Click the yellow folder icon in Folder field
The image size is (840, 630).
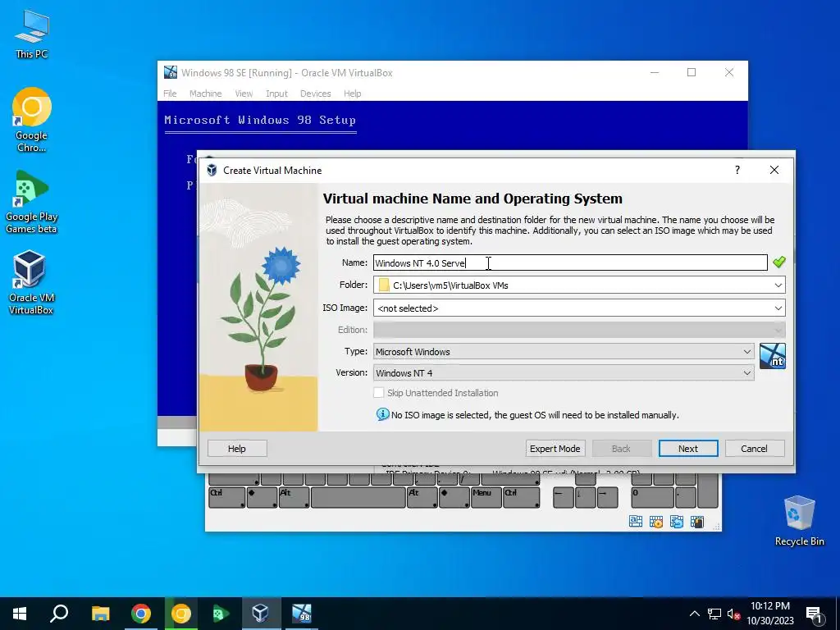pos(384,285)
